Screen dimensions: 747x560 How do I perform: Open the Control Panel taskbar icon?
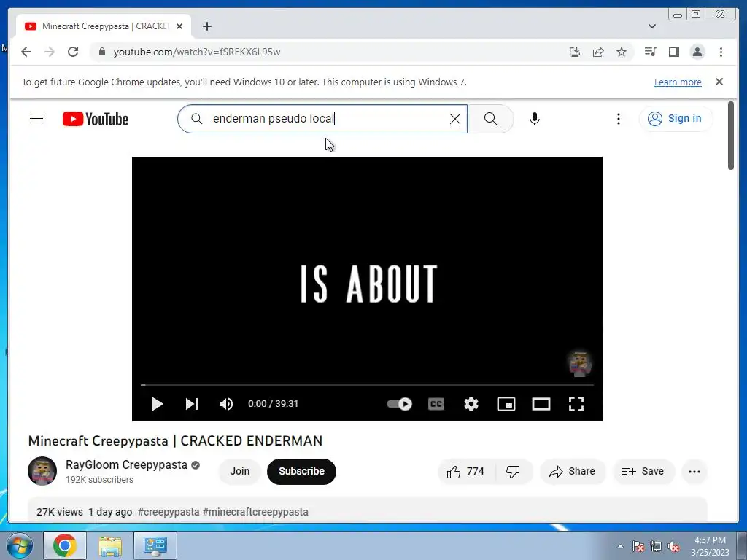[155, 545]
